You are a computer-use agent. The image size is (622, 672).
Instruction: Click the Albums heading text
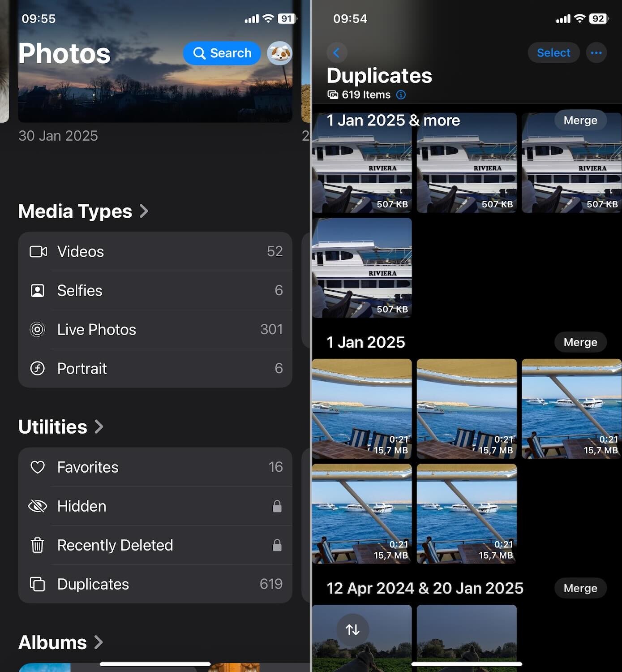point(52,642)
